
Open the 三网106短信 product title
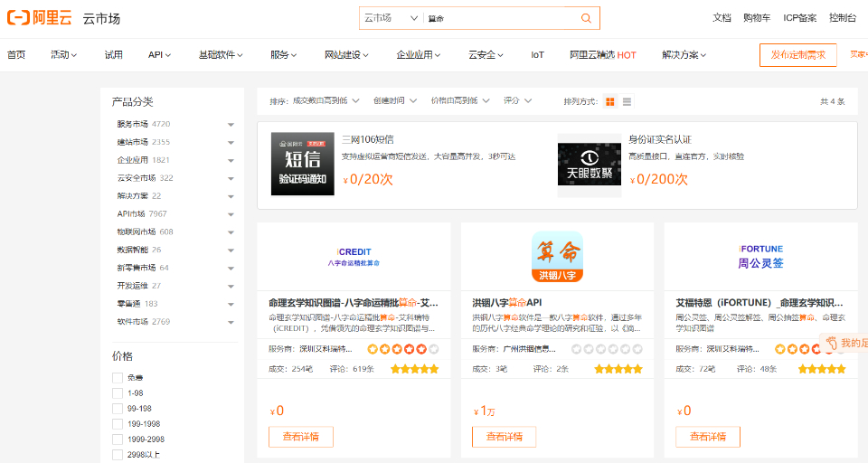click(368, 139)
